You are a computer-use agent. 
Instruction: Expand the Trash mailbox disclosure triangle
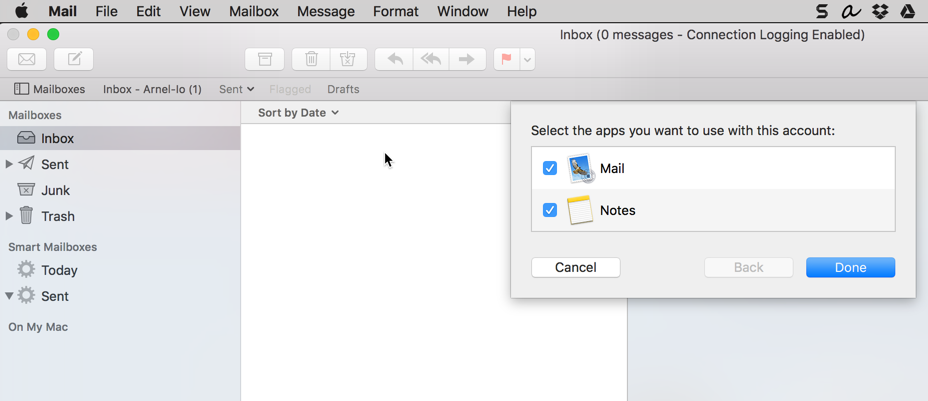[9, 216]
